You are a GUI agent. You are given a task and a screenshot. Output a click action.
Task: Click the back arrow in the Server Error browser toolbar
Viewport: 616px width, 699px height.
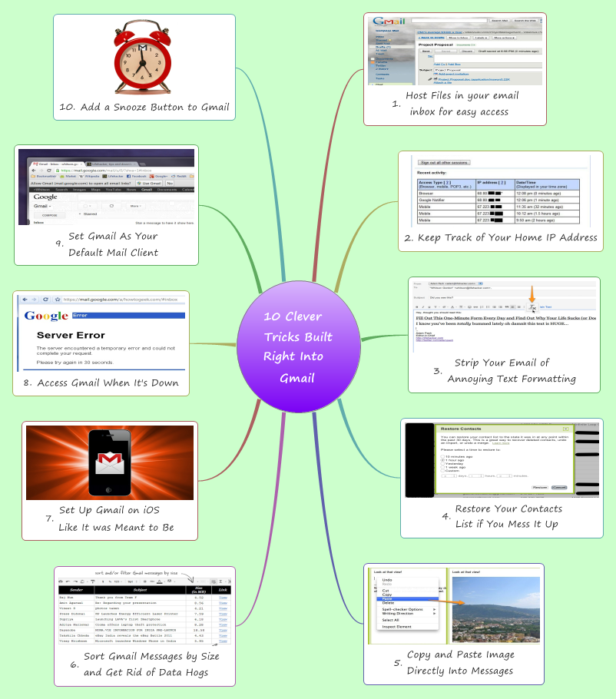24,300
